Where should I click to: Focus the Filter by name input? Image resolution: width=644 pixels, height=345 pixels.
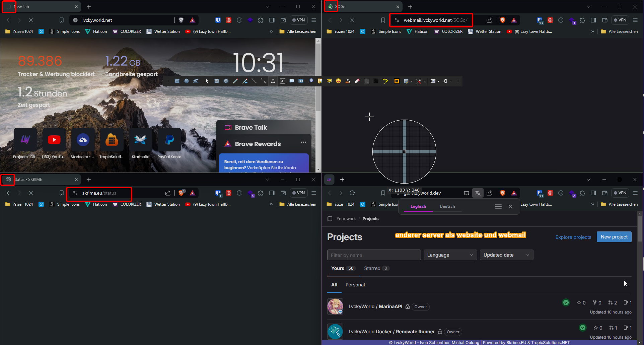[374, 255]
